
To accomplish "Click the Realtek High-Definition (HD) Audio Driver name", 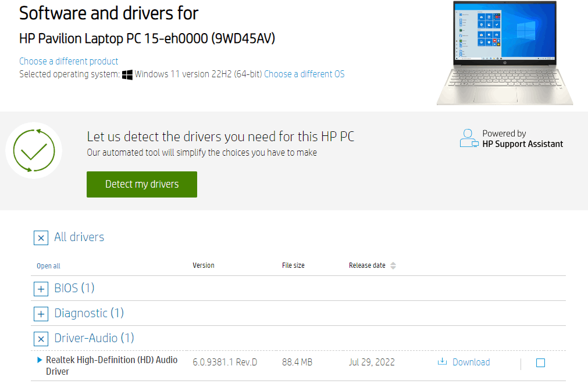I will pyautogui.click(x=112, y=365).
